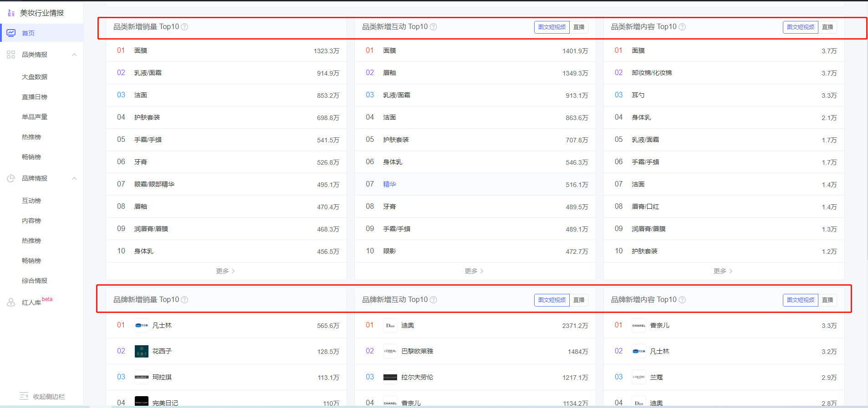Click 耳勺 in 品类新增内容 list
The image size is (868, 408).
point(638,95)
